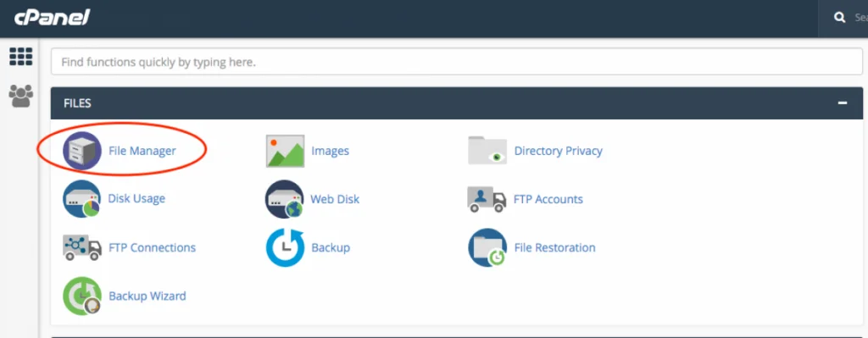Click the Backup clock icon

tap(285, 247)
